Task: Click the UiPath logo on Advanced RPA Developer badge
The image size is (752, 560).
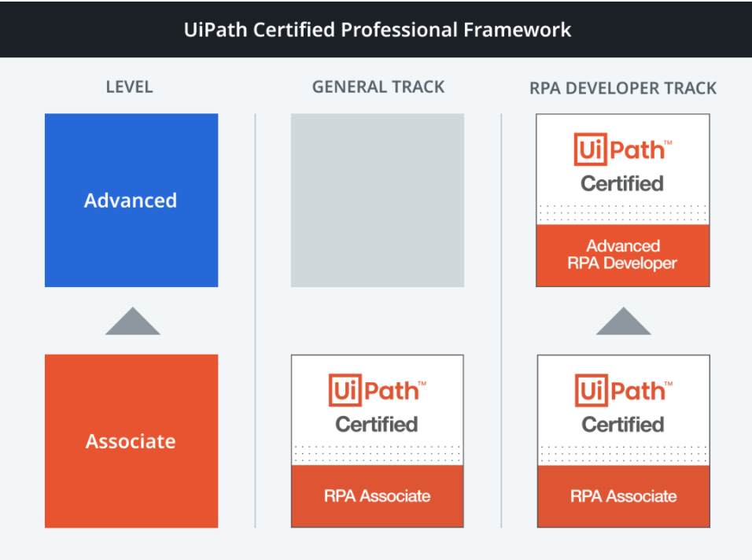Action: coord(622,150)
